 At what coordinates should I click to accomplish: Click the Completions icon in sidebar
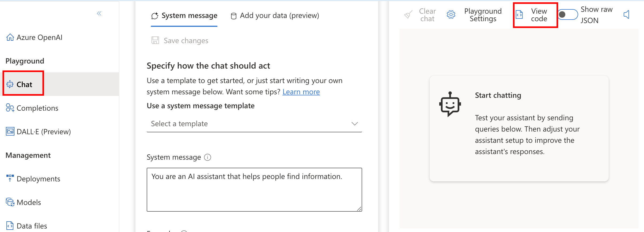click(x=10, y=108)
